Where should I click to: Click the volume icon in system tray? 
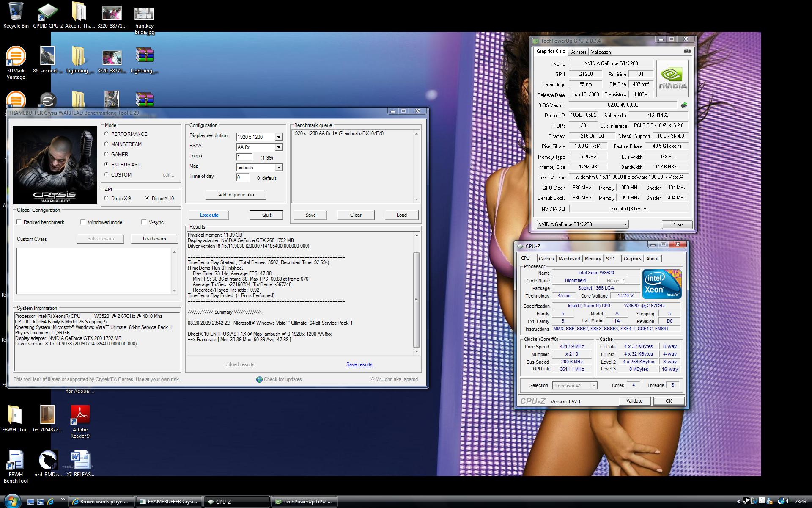click(x=789, y=501)
